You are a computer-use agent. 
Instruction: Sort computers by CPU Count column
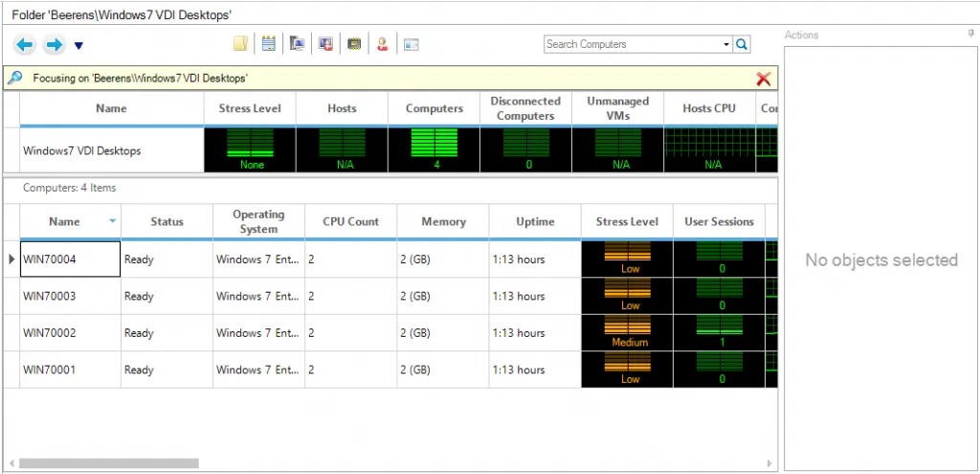tap(350, 222)
